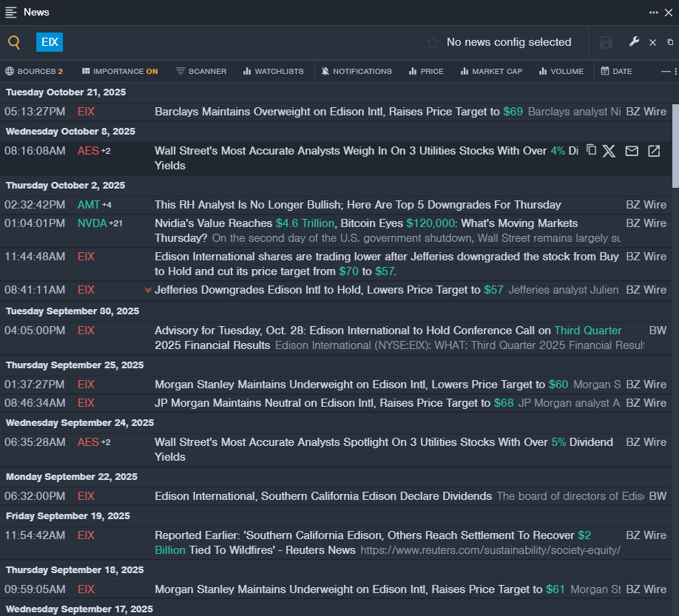Star the news config as favorite

(433, 43)
